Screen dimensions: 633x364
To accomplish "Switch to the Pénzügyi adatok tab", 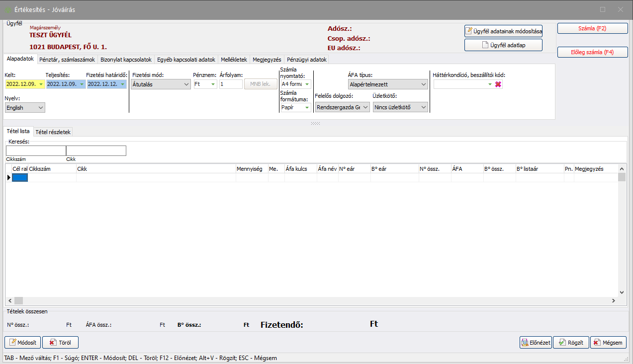I will click(x=307, y=60).
